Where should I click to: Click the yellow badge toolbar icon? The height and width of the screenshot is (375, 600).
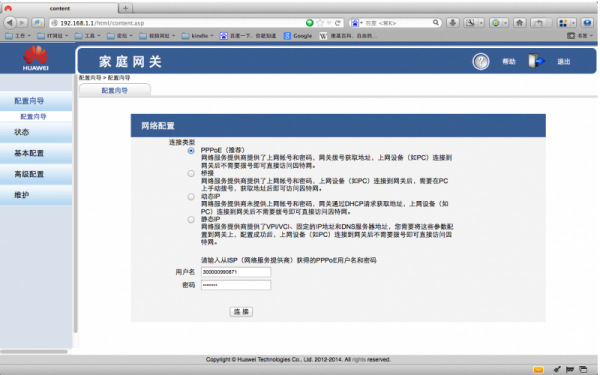coord(496,23)
